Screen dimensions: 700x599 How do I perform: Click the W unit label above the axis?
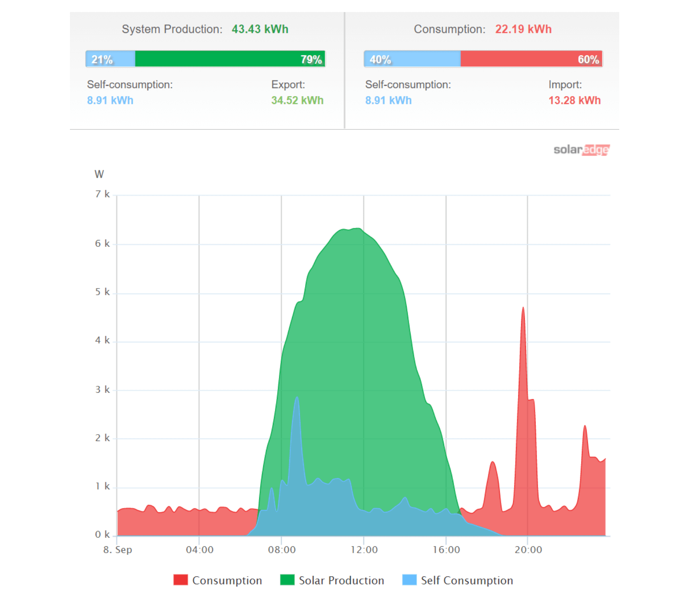99,174
